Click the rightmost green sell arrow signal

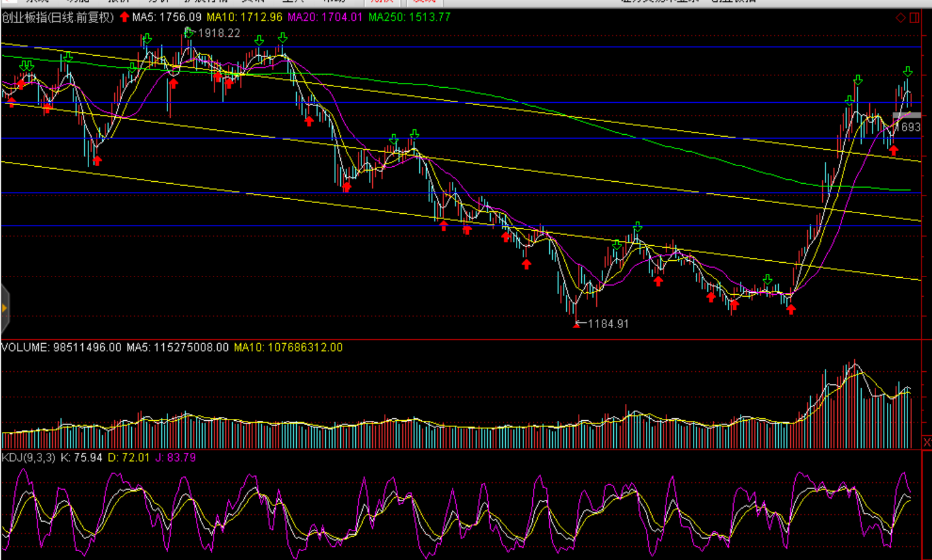click(908, 71)
